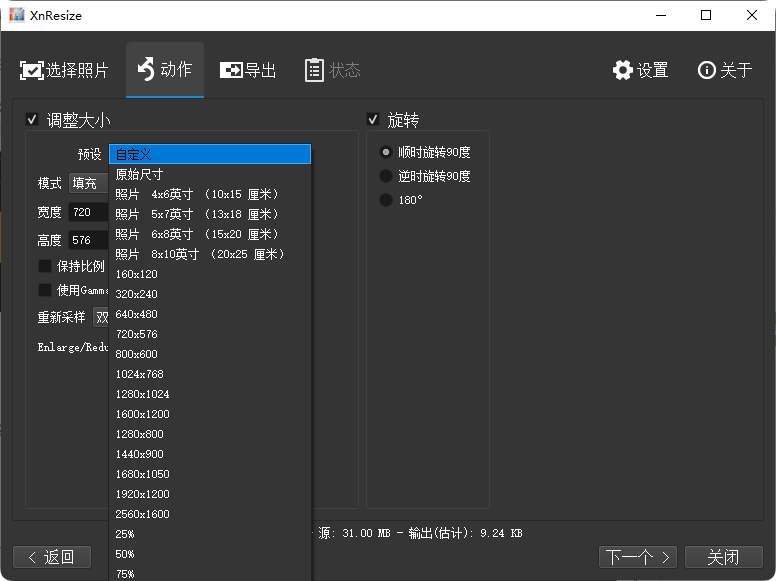776x581 pixels.
Task: Select 照片 8x10英寸 preset
Action: point(210,254)
